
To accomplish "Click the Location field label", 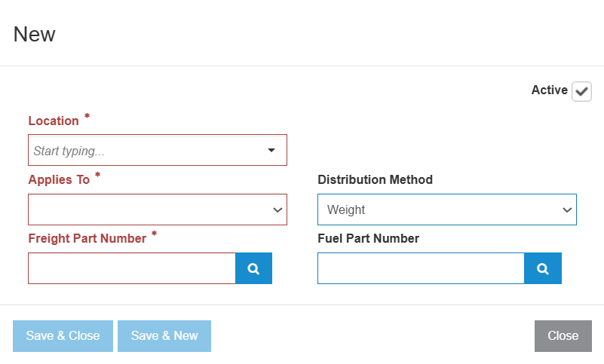I will (54, 121).
